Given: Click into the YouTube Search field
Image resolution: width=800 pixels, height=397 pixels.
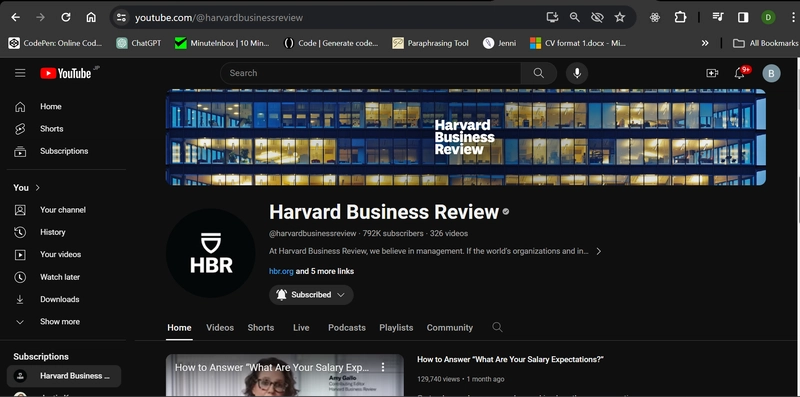Looking at the screenshot, I should (370, 73).
